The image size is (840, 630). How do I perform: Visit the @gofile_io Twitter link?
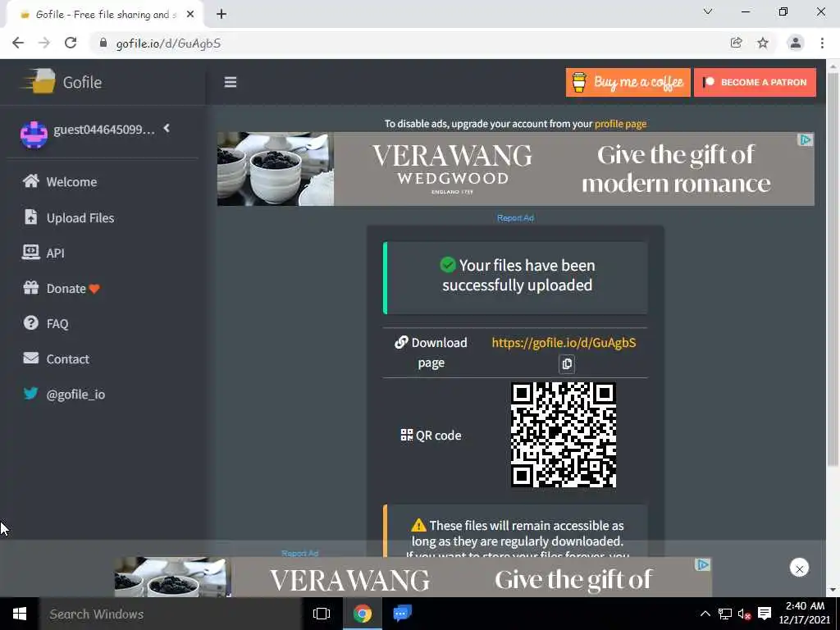[64, 394]
